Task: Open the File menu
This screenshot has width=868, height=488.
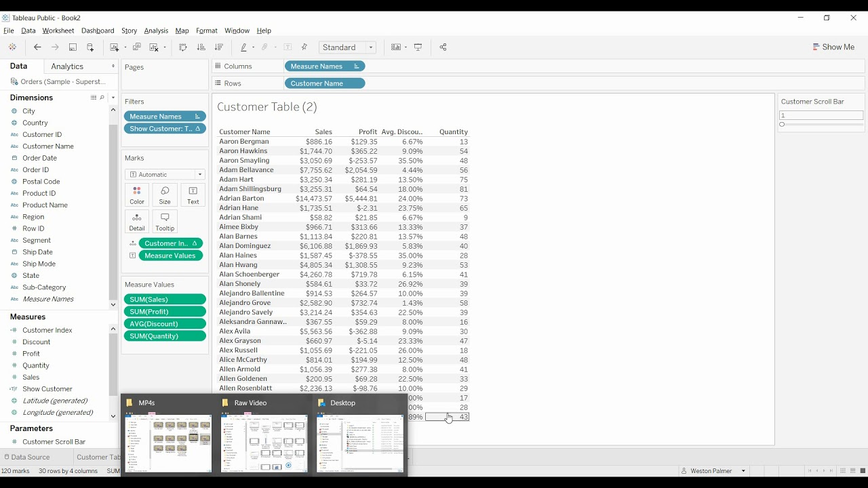Action: pyautogui.click(x=9, y=30)
